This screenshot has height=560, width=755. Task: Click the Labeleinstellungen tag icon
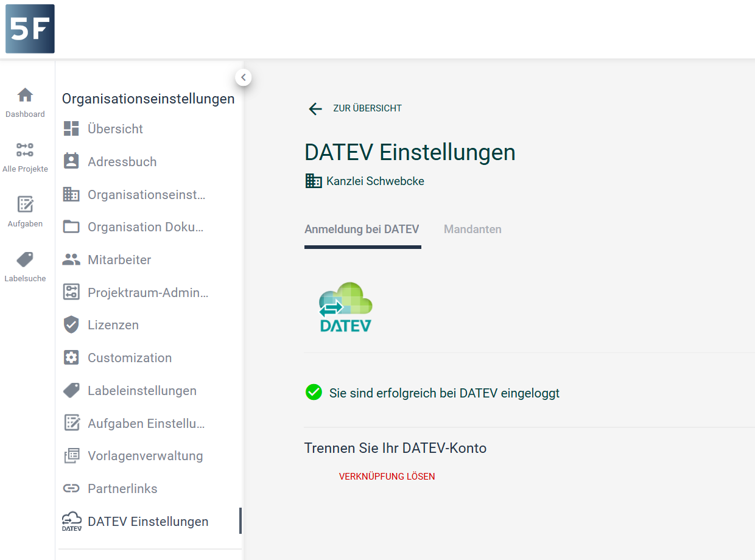coord(71,390)
